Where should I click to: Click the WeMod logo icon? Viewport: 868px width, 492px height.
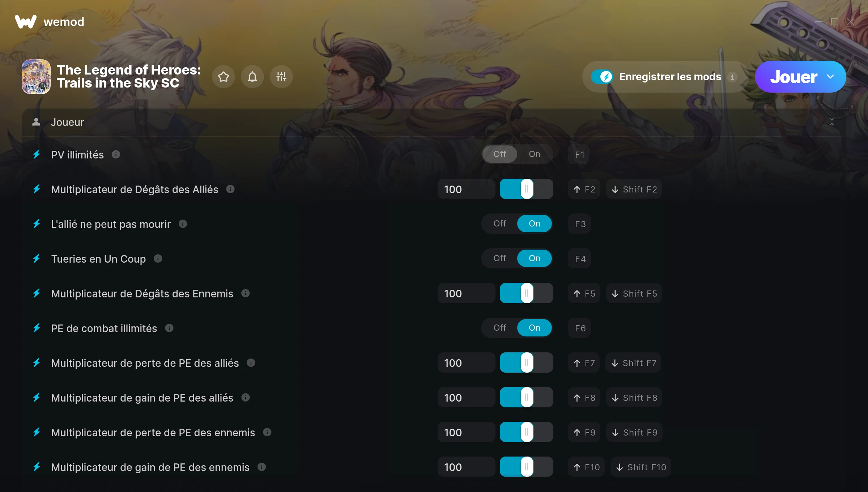[26, 22]
